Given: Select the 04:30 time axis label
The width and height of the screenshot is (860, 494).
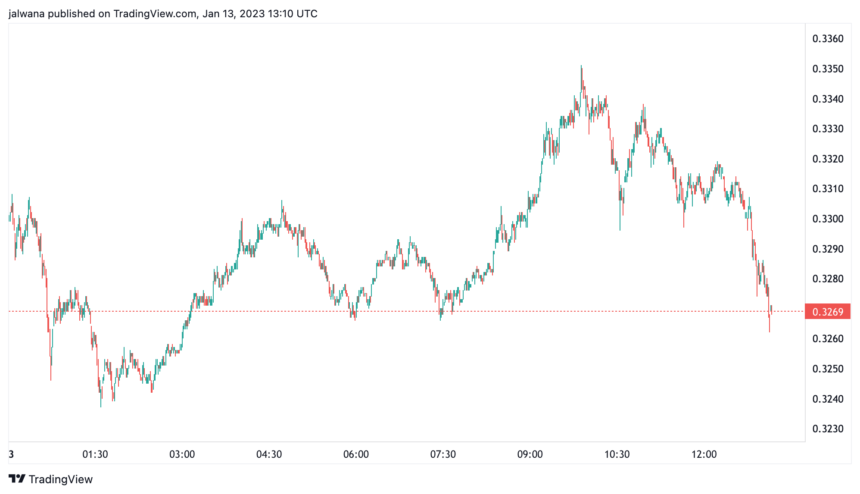Looking at the screenshot, I should tap(269, 454).
